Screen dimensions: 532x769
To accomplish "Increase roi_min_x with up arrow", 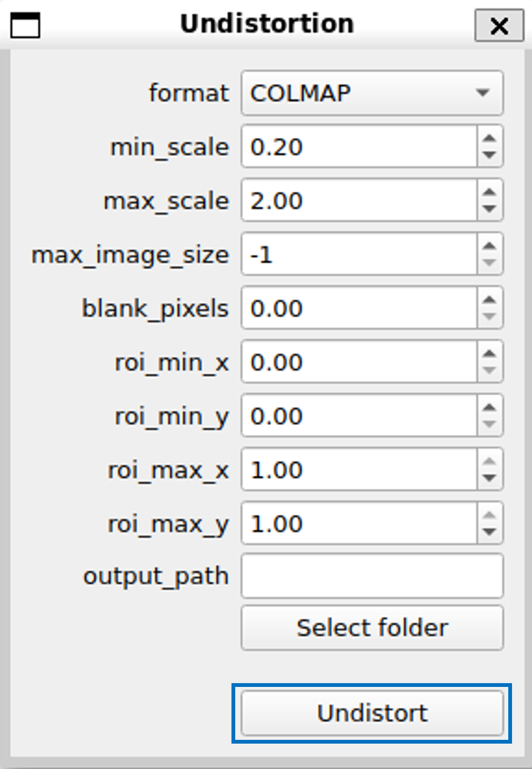I will point(489,353).
